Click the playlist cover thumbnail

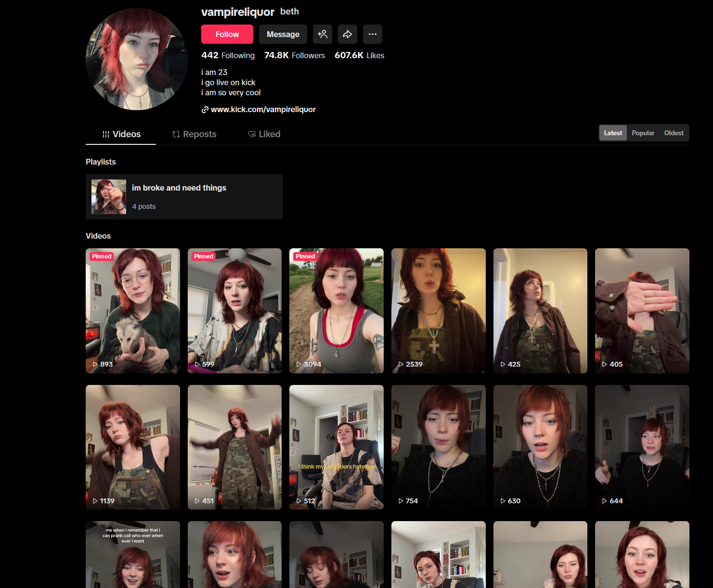[109, 197]
